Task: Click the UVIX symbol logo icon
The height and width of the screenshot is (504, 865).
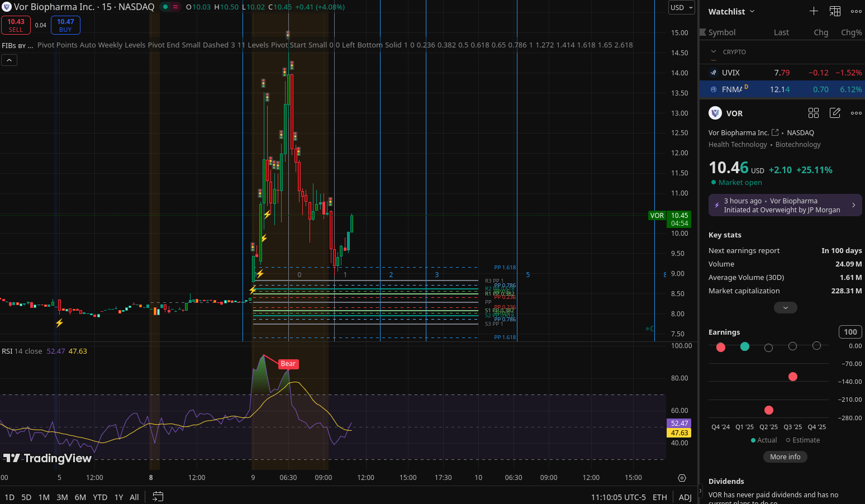Action: pos(714,73)
